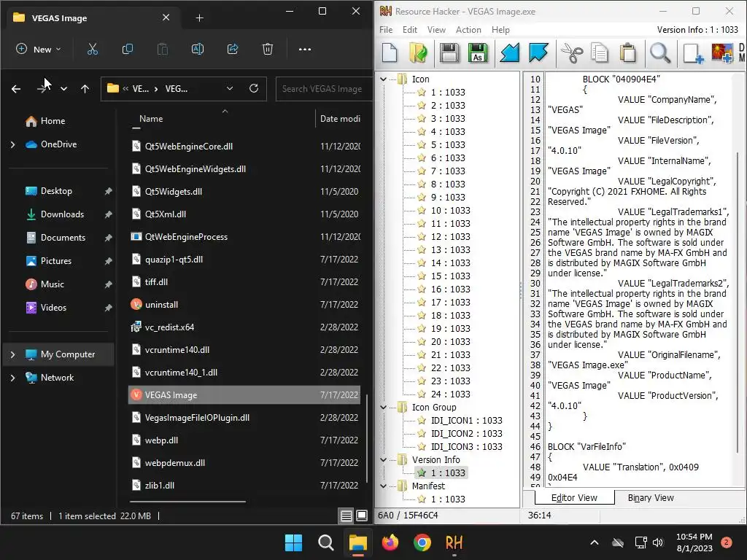Open Chrome from the taskbar
747x560 pixels.
[422, 542]
